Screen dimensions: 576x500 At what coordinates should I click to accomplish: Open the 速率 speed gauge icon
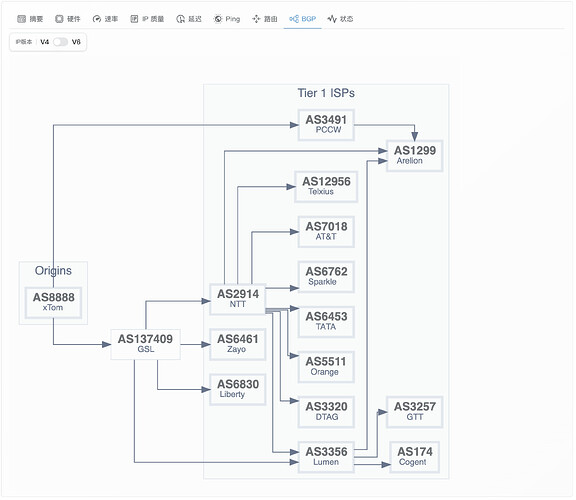[x=97, y=19]
